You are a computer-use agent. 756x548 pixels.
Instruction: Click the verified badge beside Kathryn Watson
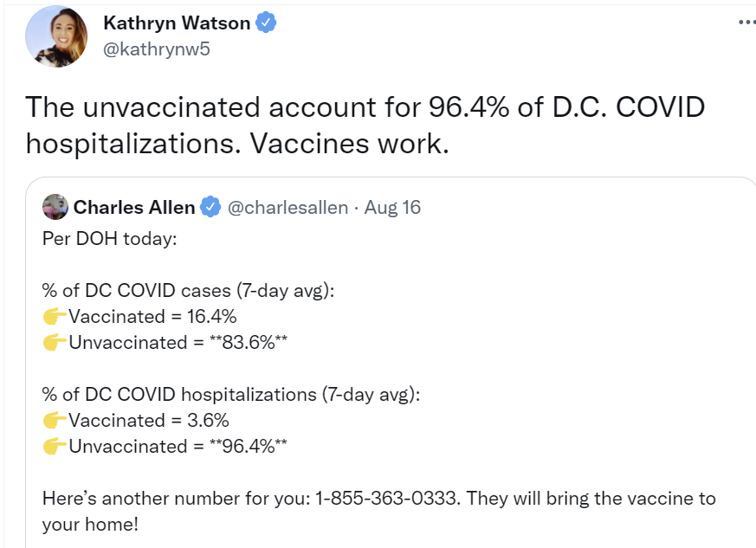(268, 23)
